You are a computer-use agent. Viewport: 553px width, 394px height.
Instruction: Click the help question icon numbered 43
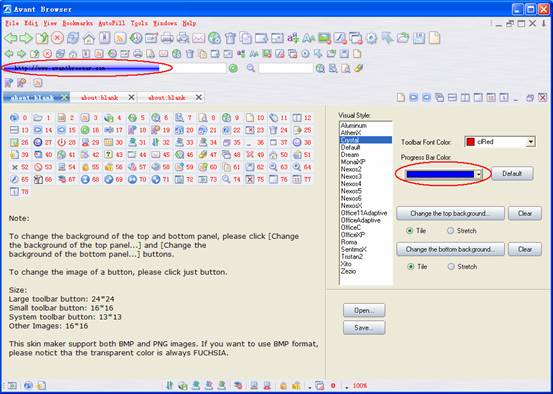click(109, 154)
